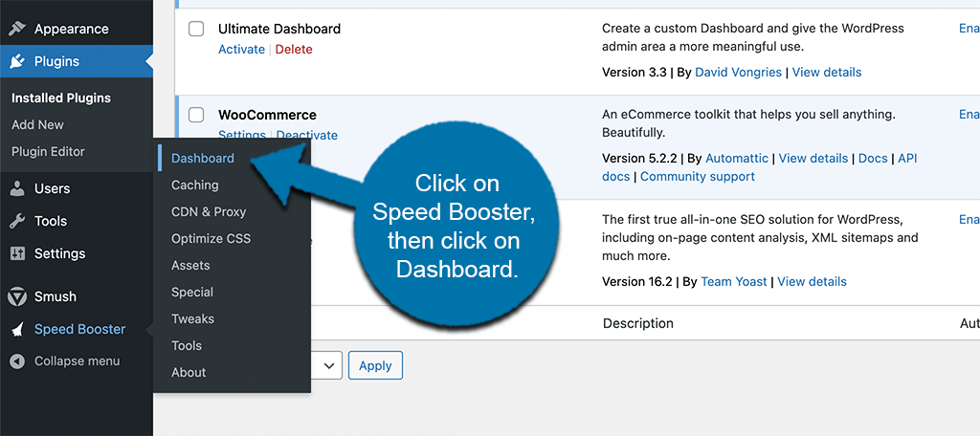Choose Special in Speed Booster flyout
The width and height of the screenshot is (980, 436).
tap(192, 293)
